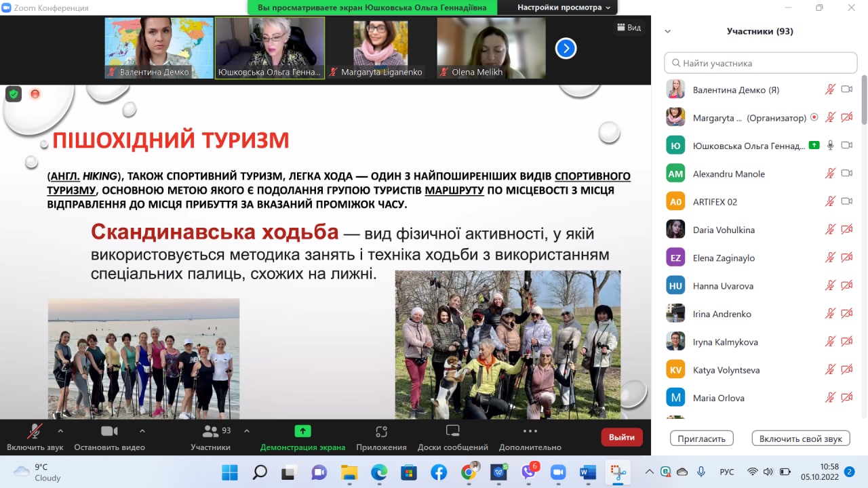This screenshot has width=868, height=488.
Task: Open Viber from the Windows taskbar
Action: (x=529, y=472)
